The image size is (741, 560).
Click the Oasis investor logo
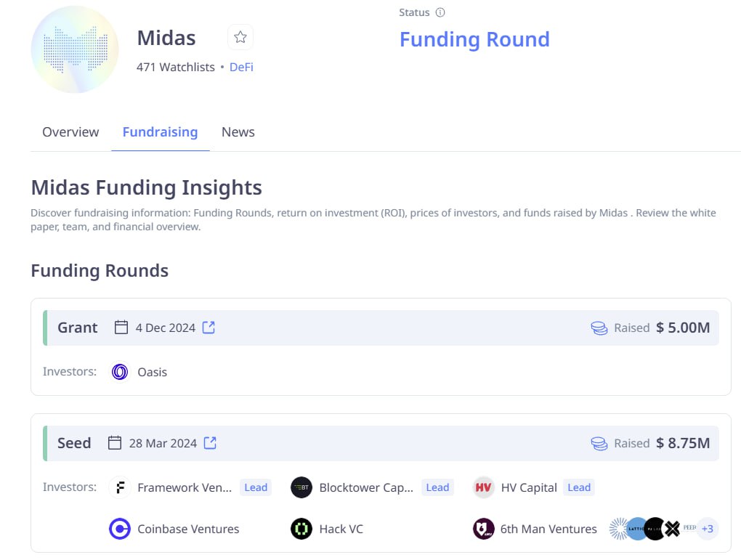coord(120,372)
